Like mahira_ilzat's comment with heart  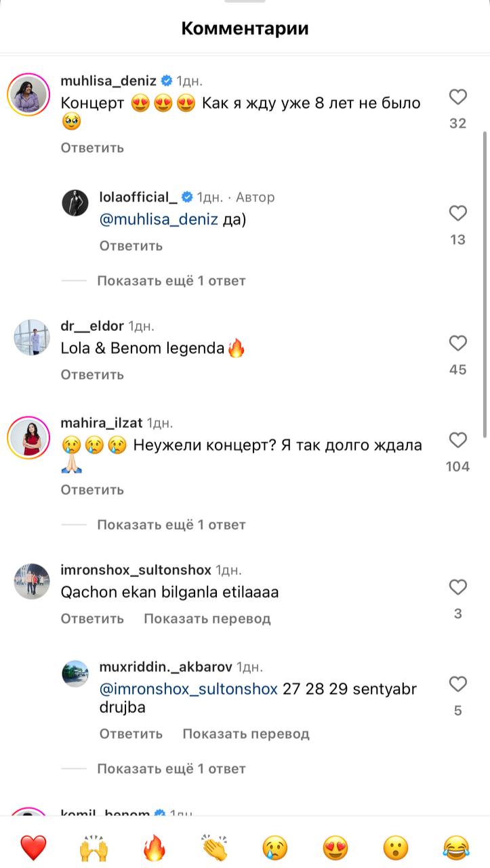click(x=458, y=441)
